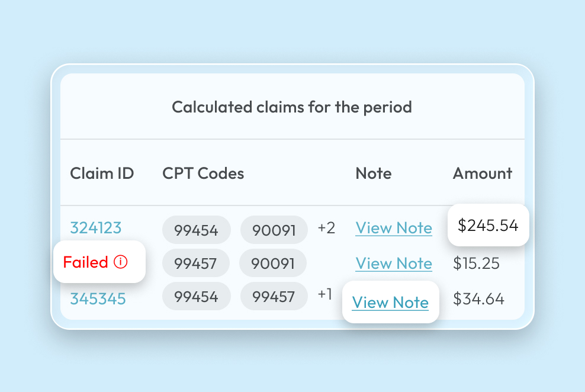View Note for the first claim
The height and width of the screenshot is (392, 585).
coord(394,228)
